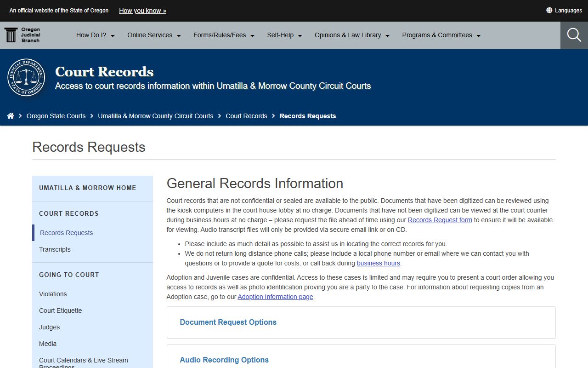The width and height of the screenshot is (588, 368).
Task: Expand the Self-Help menu
Action: pyautogui.click(x=284, y=35)
